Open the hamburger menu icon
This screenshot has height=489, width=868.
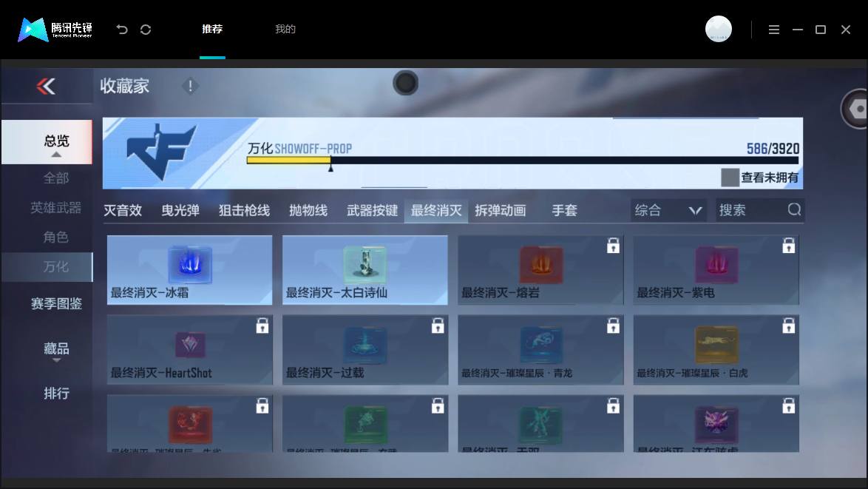click(774, 30)
